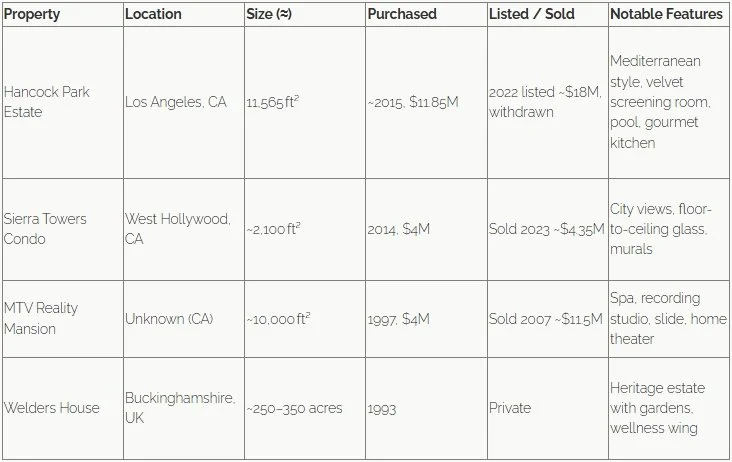Click the Unknown (CA) location cell
732x462 pixels.
[184, 319]
